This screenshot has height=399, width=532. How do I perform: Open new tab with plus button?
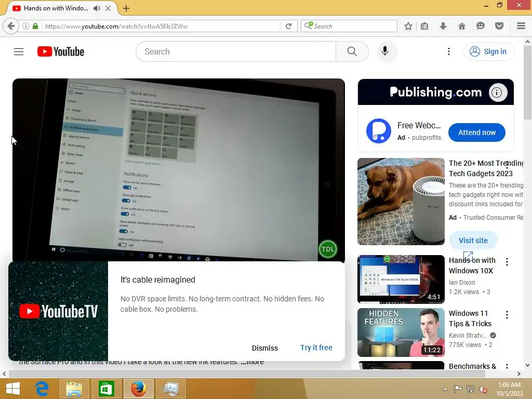point(126,8)
